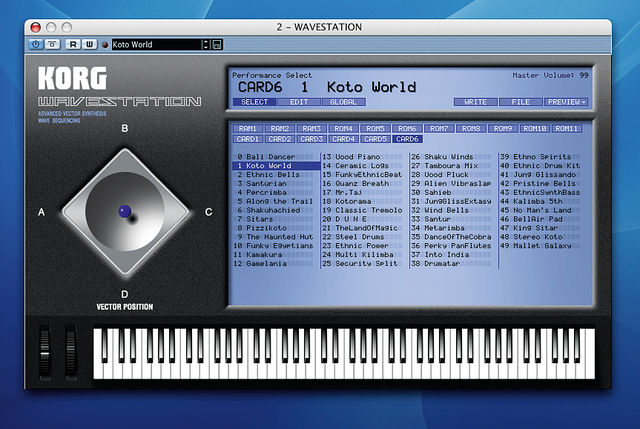This screenshot has height=429, width=640.
Task: Select performance 42 Pristine Bells
Action: 543,184
